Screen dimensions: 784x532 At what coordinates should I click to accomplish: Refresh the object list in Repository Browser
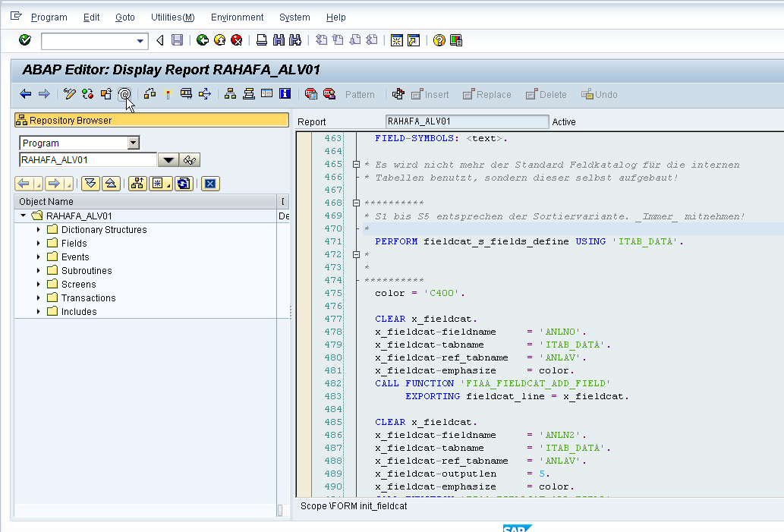pyautogui.click(x=183, y=183)
